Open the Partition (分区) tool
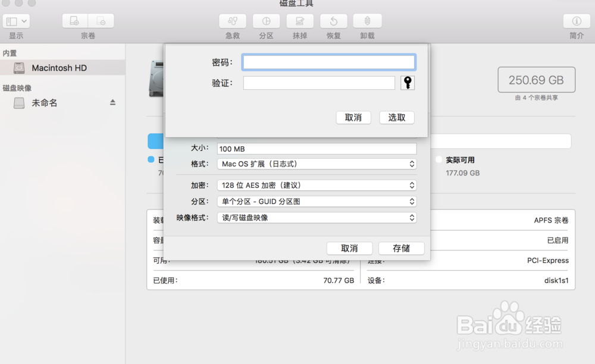 pos(267,21)
